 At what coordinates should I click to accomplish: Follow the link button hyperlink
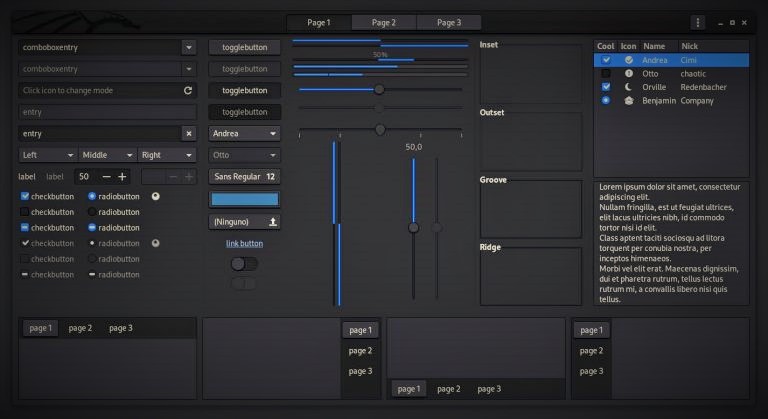(x=244, y=243)
